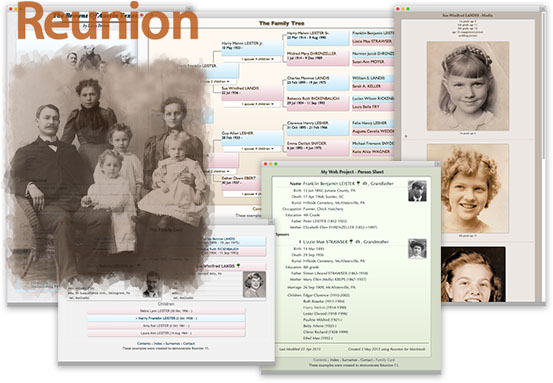Select William S. LANDIS box in Family Tree
Viewport: 553px width, 383px height.
click(x=373, y=78)
